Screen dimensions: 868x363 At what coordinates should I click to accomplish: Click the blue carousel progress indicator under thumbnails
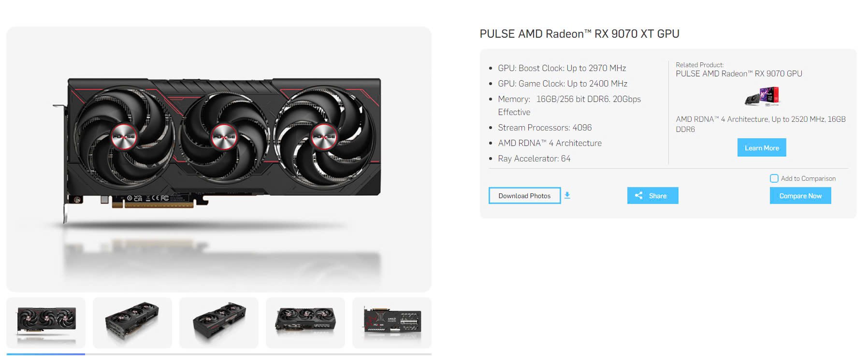(x=46, y=354)
